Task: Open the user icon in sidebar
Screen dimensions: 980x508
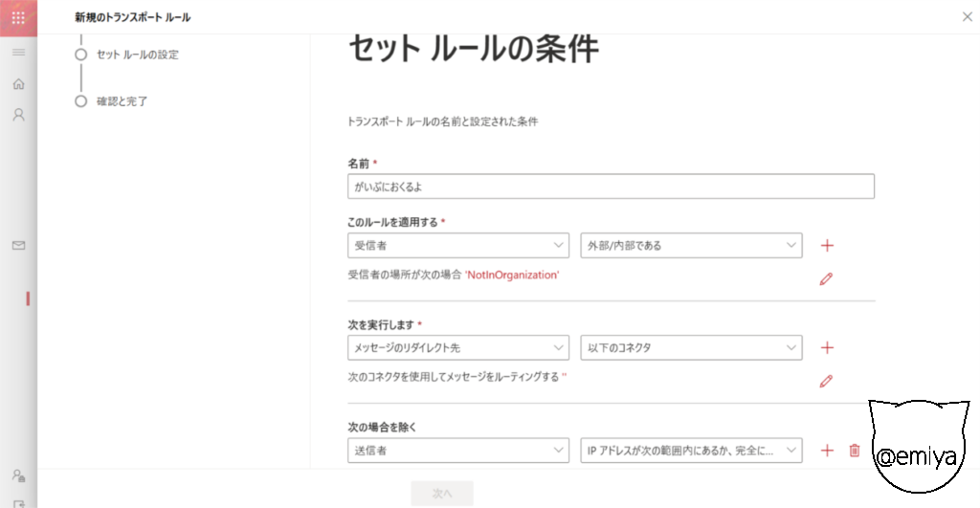Action: click(18, 115)
